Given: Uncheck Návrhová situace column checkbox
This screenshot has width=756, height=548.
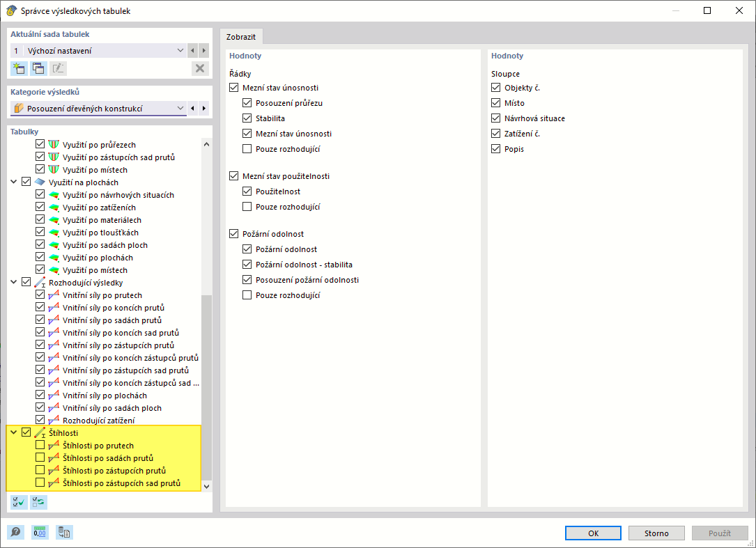Looking at the screenshot, I should click(495, 118).
